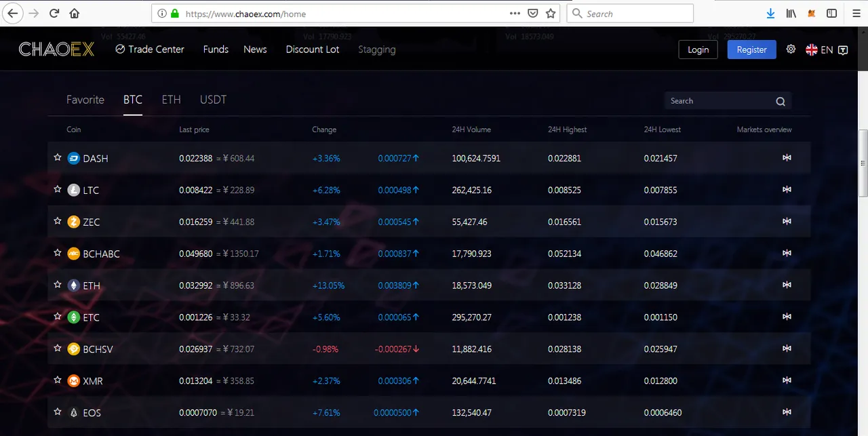The width and height of the screenshot is (868, 436).
Task: Click ETH change value +13.05%
Action: tap(328, 285)
